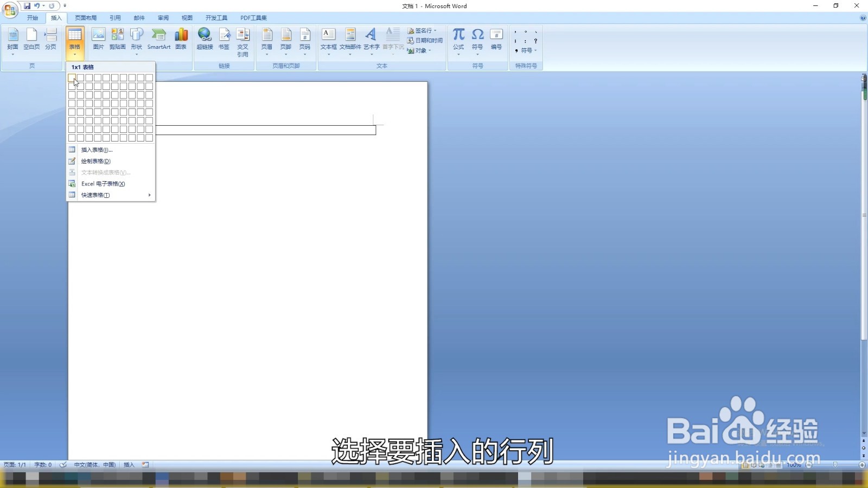Insert a SmartArt graphic
The height and width of the screenshot is (488, 868).
click(x=159, y=40)
